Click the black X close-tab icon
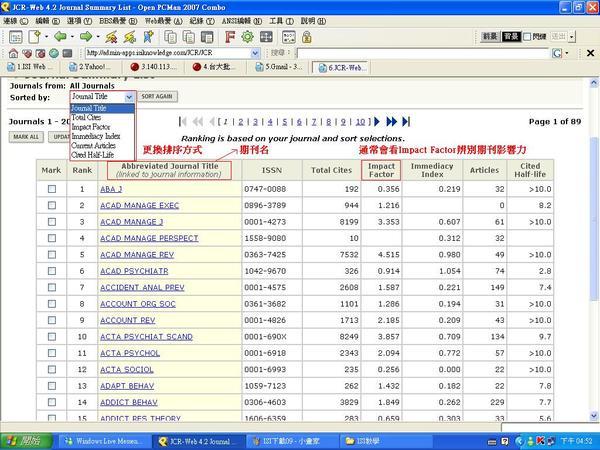Screen dimensions: 600x450 [590, 53]
